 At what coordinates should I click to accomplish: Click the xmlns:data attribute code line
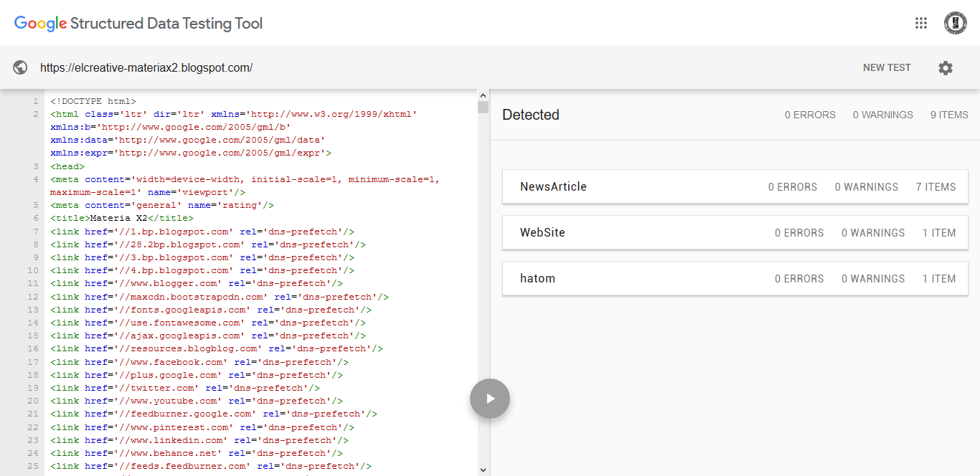(x=188, y=140)
